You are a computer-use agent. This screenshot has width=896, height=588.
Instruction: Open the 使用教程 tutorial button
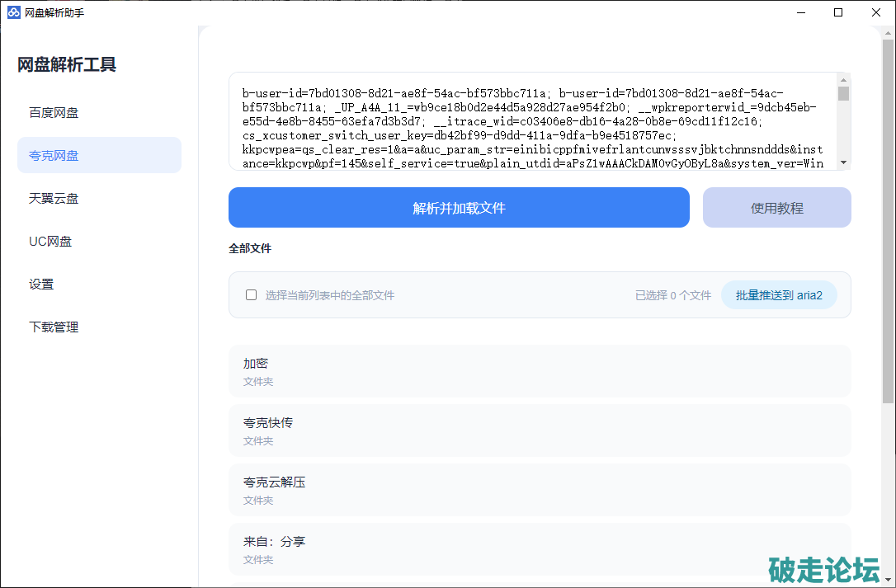[776, 208]
